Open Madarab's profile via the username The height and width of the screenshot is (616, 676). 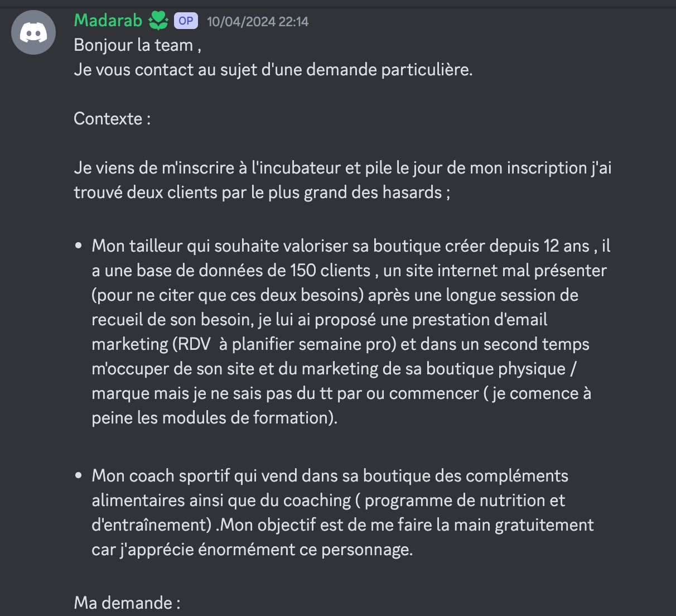pos(108,21)
